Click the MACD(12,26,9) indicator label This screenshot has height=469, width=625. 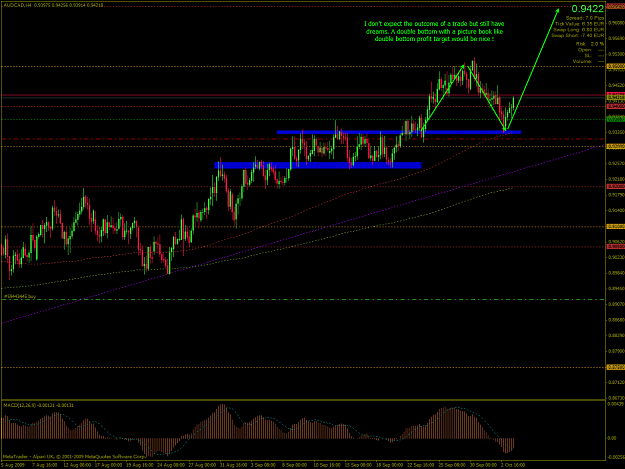[x=39, y=405]
